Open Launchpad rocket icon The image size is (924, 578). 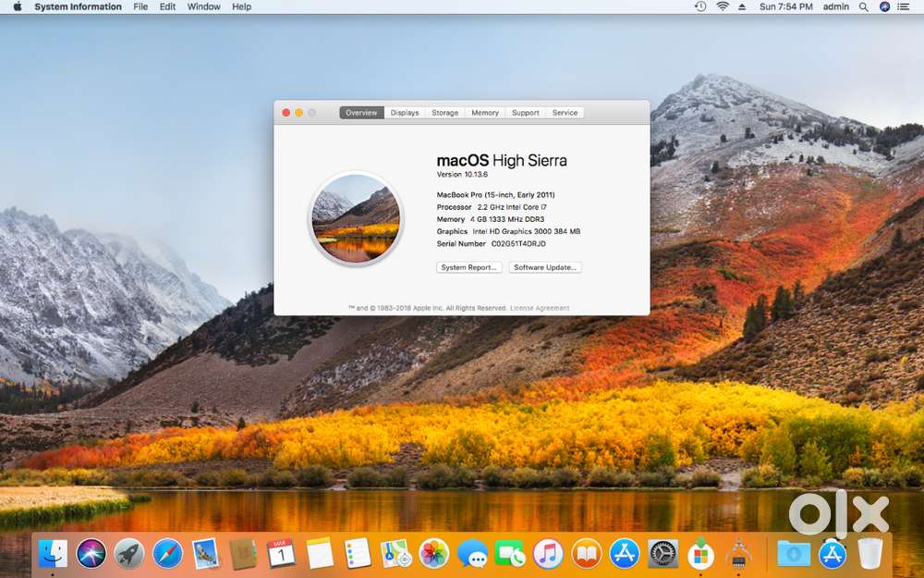(129, 553)
